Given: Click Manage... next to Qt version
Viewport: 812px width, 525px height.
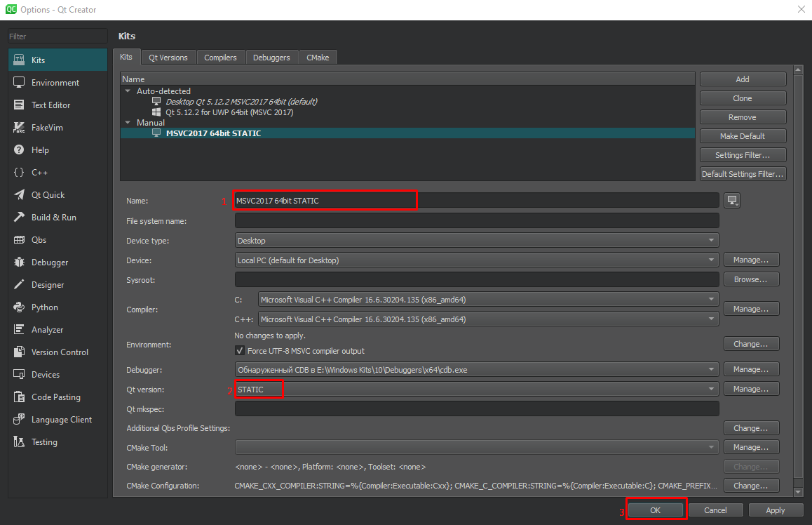Looking at the screenshot, I should [751, 389].
